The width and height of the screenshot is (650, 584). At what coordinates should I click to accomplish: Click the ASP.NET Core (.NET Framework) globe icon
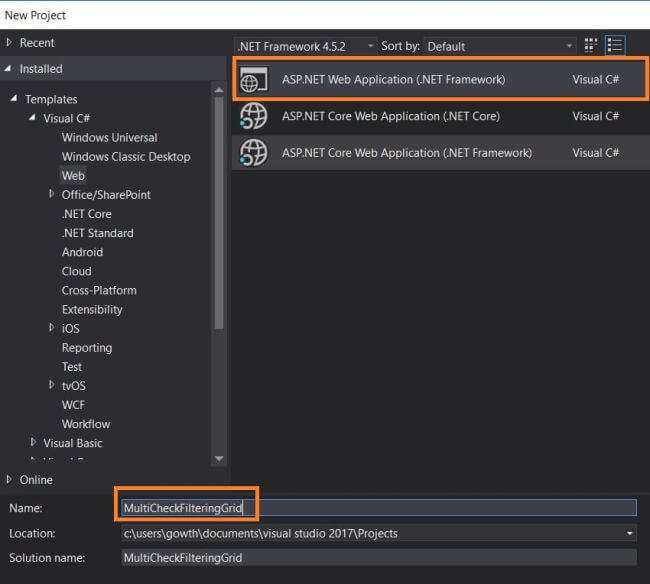[253, 153]
